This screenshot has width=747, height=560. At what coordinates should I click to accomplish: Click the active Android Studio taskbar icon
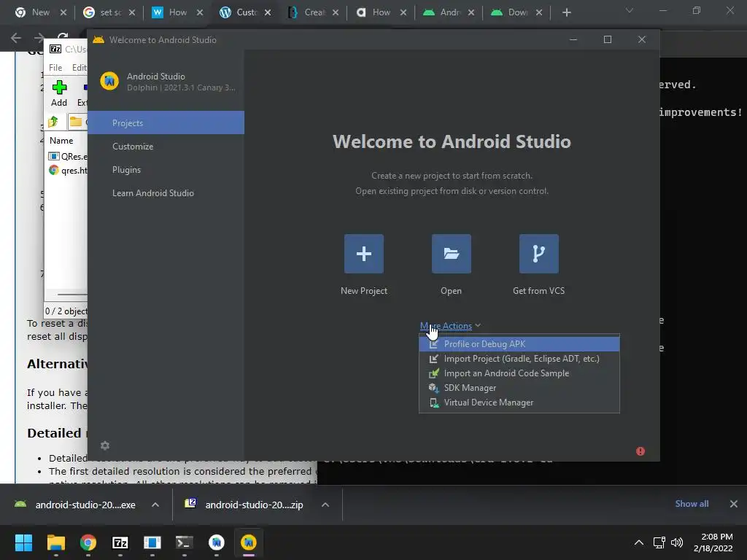click(x=249, y=542)
